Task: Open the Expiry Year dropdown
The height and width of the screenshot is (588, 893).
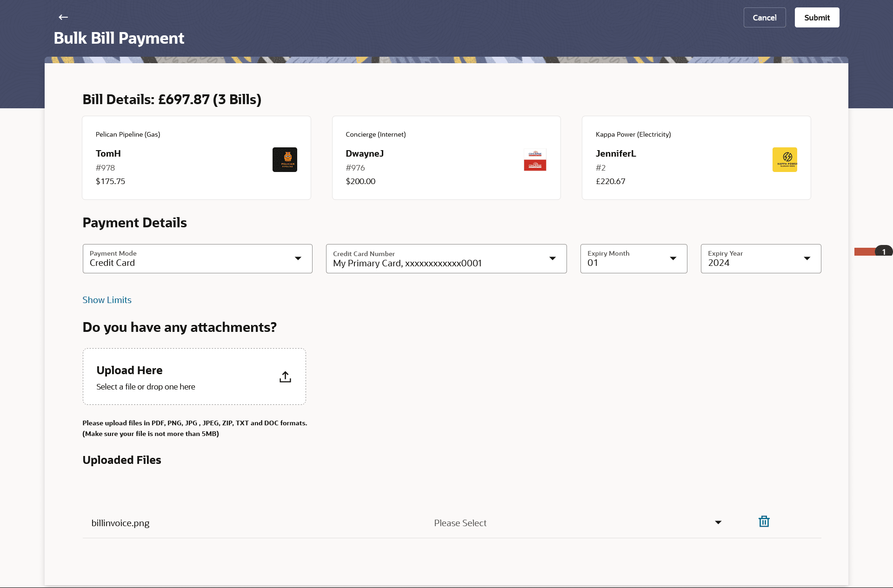Action: coord(760,258)
